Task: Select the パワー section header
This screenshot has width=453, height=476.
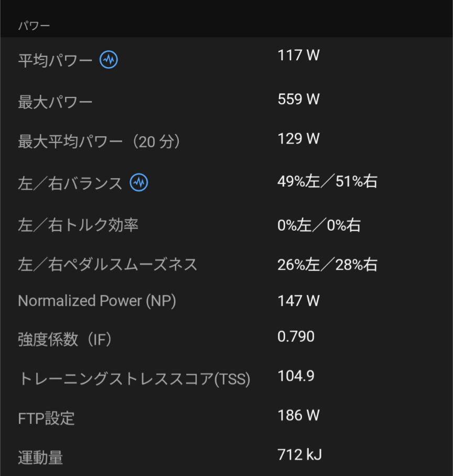Action: point(34,26)
